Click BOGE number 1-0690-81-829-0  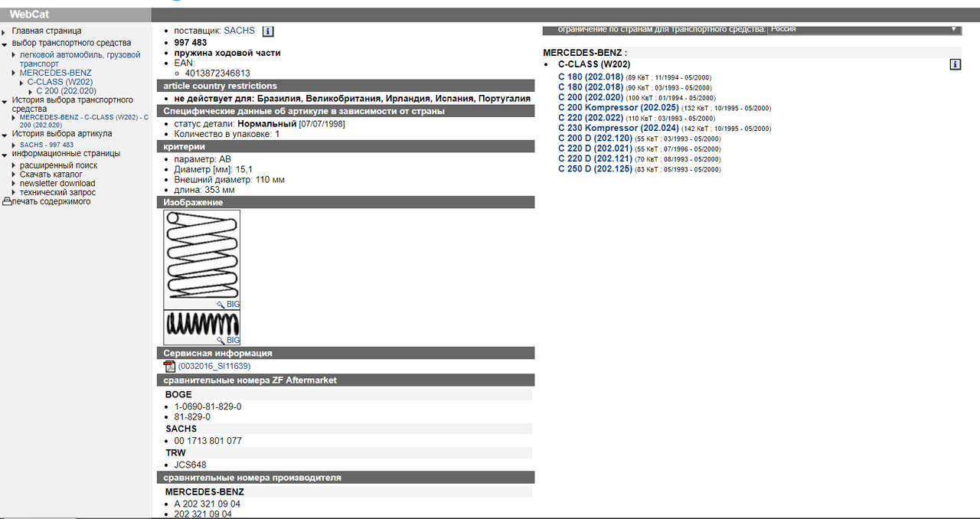pos(207,406)
